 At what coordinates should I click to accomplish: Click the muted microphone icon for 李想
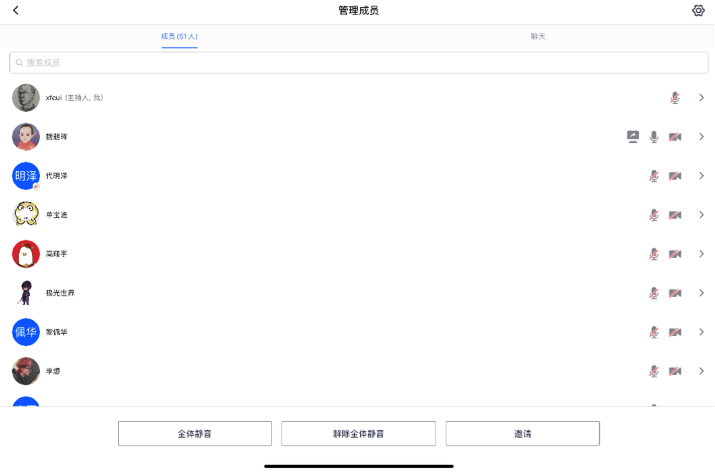(654, 371)
